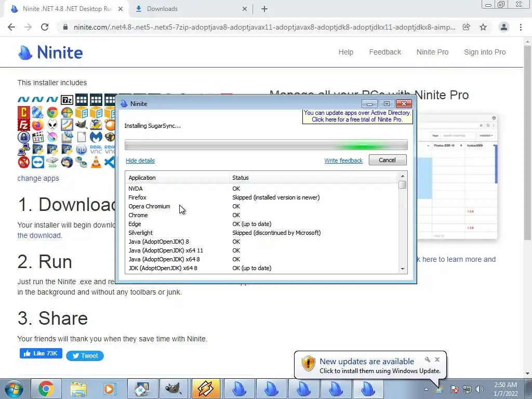Click the TeamViewer icon
Viewport: 532px width, 399px height.
pyautogui.click(x=37, y=162)
